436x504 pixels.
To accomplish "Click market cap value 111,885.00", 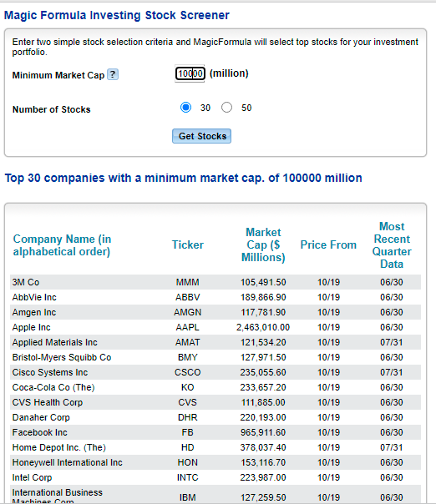I will 263,402.
